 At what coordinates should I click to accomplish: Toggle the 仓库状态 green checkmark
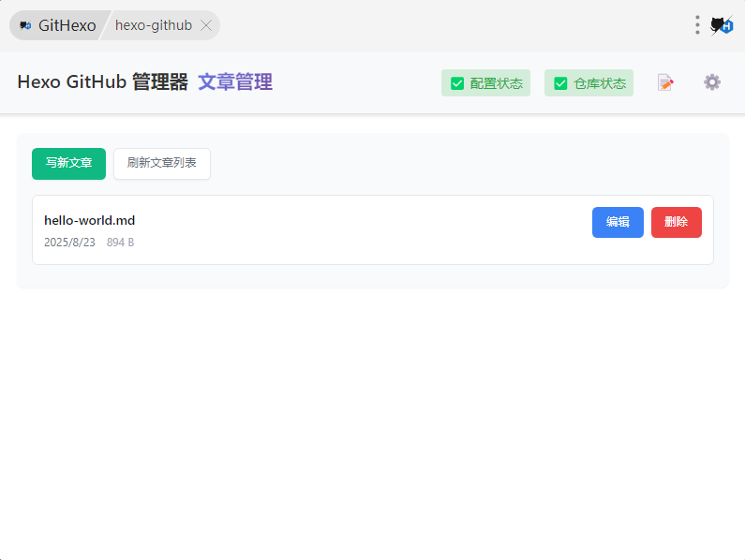(x=560, y=83)
